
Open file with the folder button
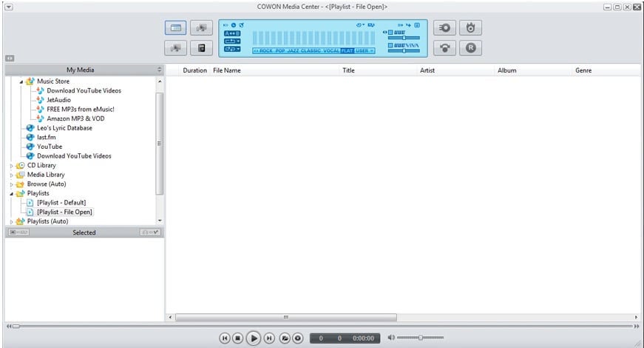pos(285,338)
